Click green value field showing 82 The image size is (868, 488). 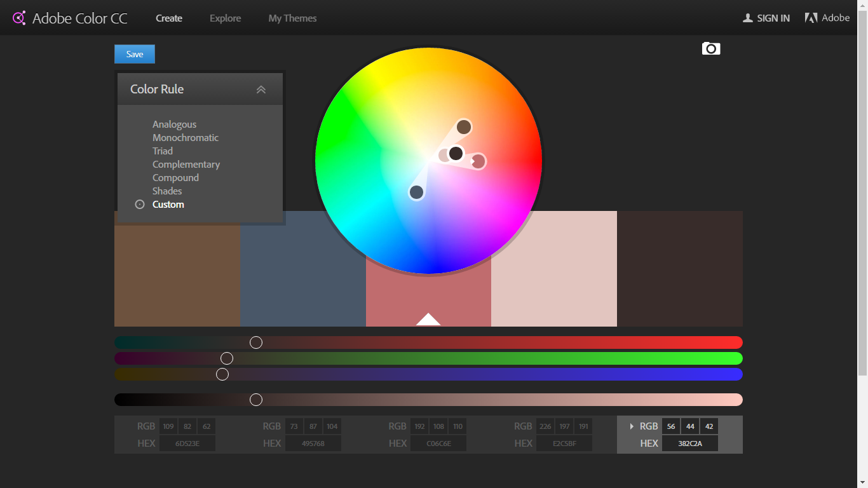(x=187, y=426)
